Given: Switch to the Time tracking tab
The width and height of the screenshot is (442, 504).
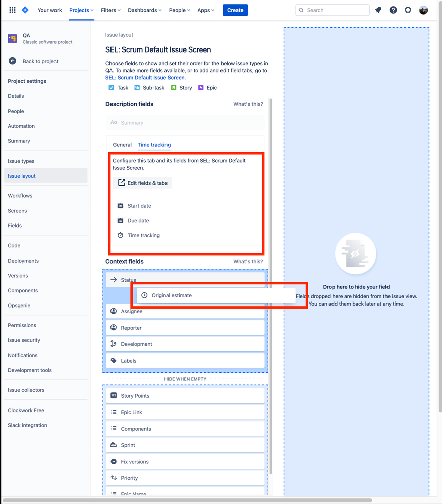Looking at the screenshot, I should 154,145.
